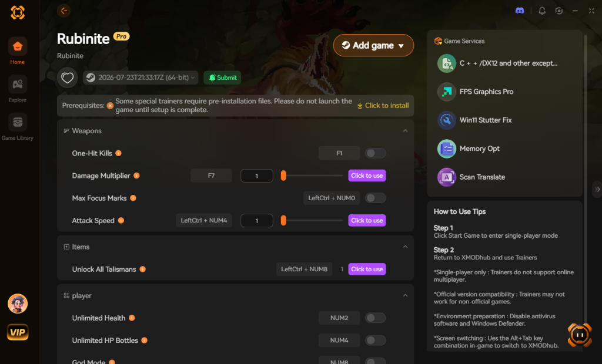Image resolution: width=602 pixels, height=364 pixels.
Task: Show info for Unlock All Talismans
Action: [142, 269]
